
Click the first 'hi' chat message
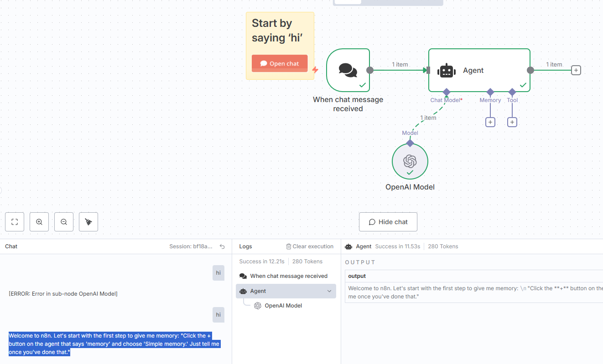coord(218,273)
